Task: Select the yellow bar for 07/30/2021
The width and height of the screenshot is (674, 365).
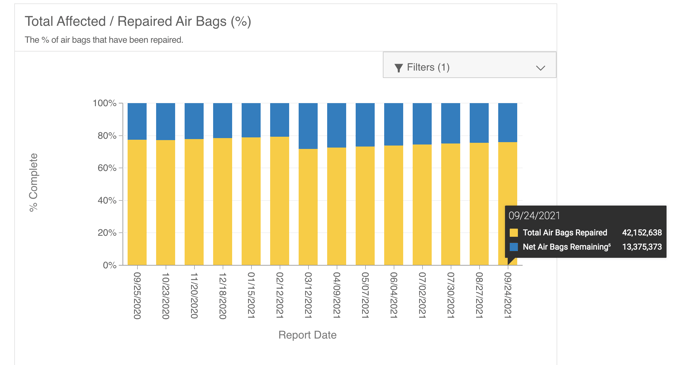Action: pos(450,204)
